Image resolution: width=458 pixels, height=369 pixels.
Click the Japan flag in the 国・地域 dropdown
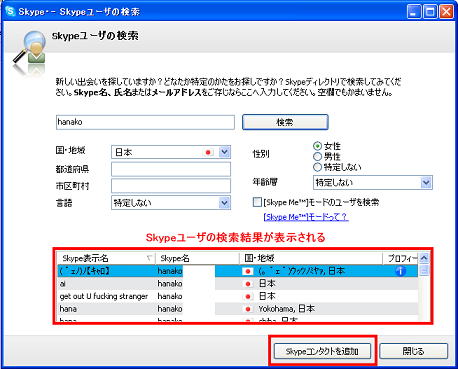pyautogui.click(x=208, y=152)
